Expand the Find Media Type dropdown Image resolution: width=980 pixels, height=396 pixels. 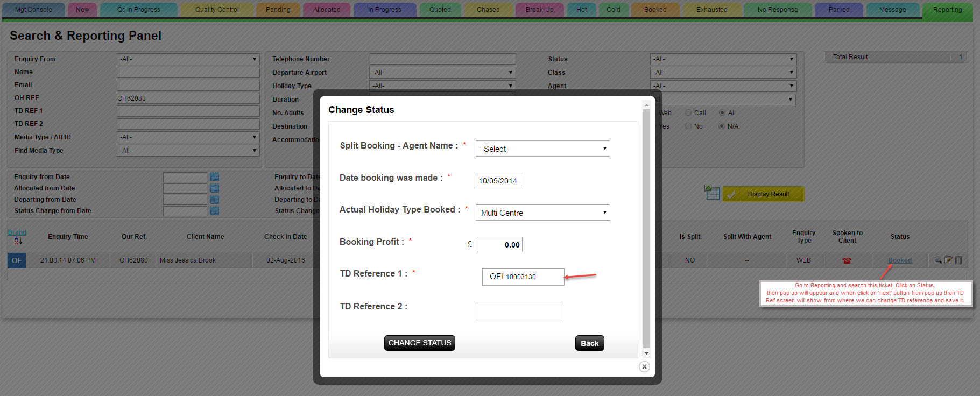click(x=188, y=151)
